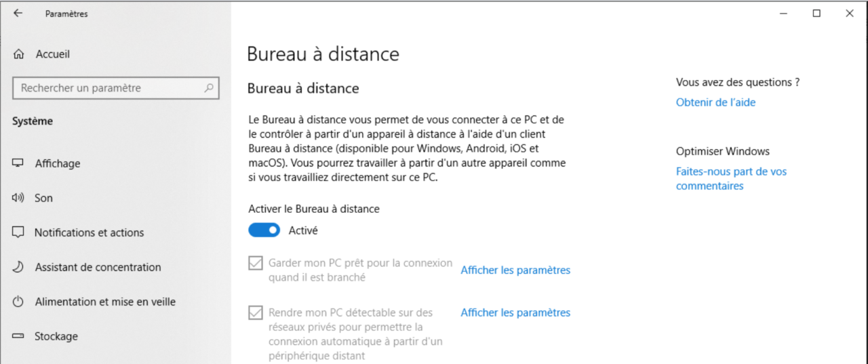Viewport: 868px width, 364px height.
Task: Click the back arrow icon
Action: click(x=18, y=13)
